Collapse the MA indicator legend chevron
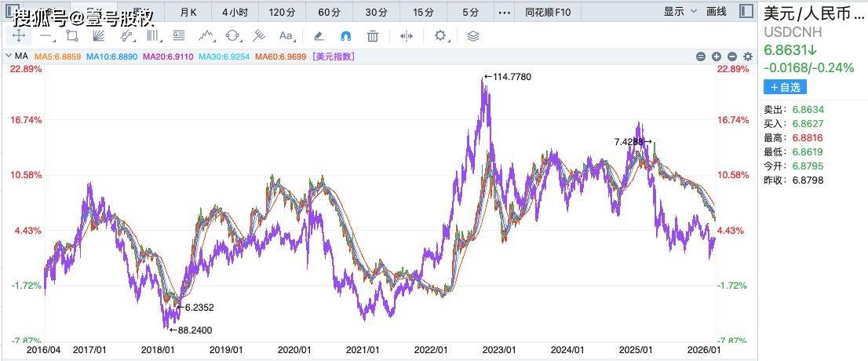The width and height of the screenshot is (868, 361). tap(8, 57)
